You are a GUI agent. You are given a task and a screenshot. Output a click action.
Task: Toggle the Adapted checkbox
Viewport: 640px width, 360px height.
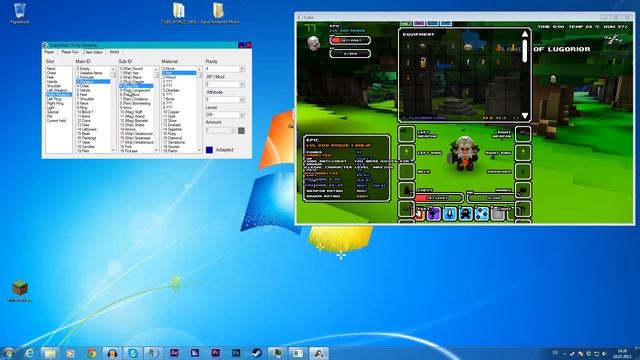pos(209,150)
